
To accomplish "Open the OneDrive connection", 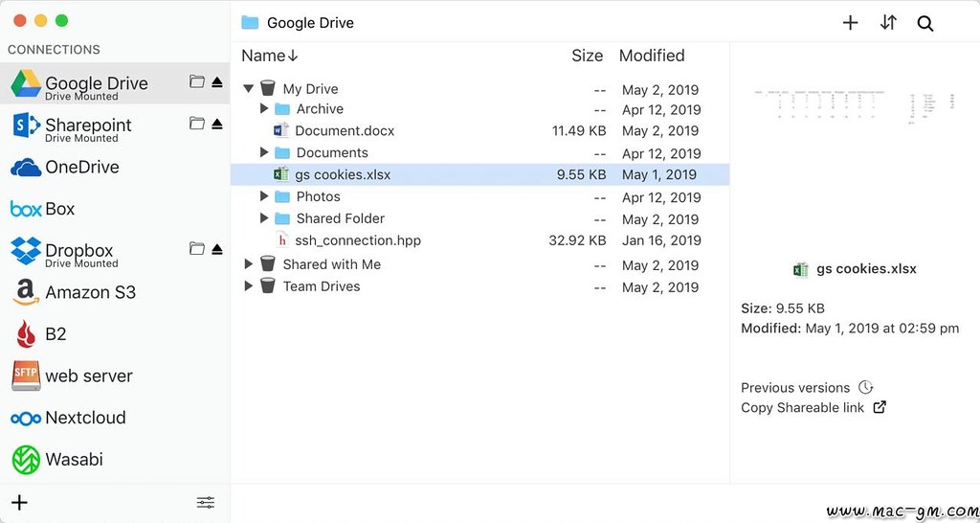I will point(115,167).
